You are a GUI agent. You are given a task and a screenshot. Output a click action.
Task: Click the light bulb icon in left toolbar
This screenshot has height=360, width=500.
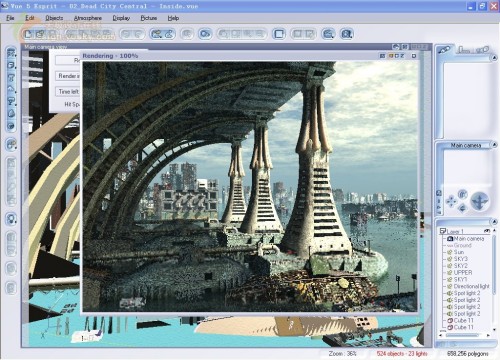11,219
